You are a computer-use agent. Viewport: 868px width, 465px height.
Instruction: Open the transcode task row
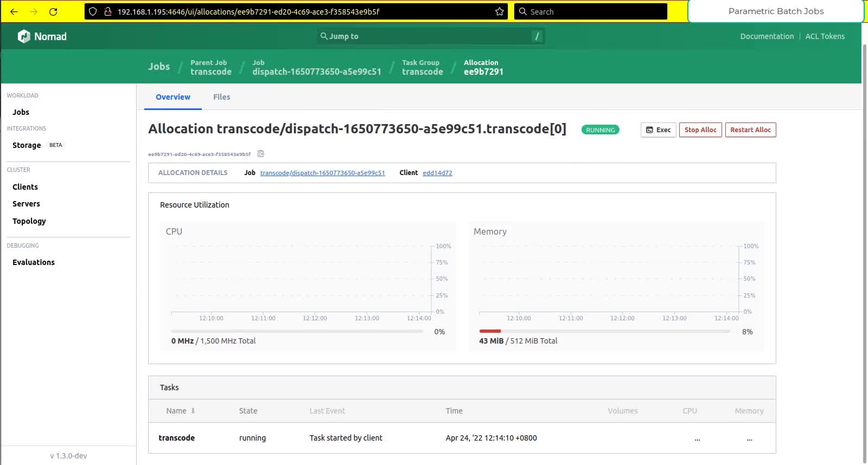[462, 438]
